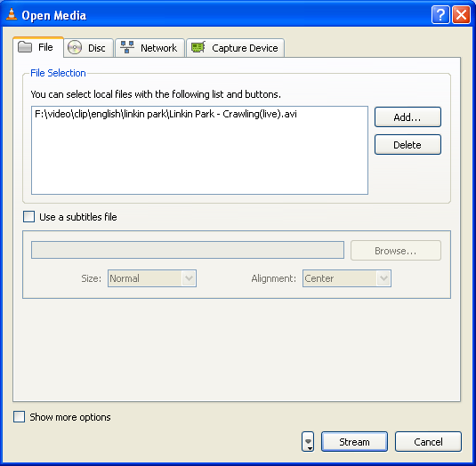Click the disc icon on Disc tab
The height and width of the screenshot is (466, 476).
coord(75,47)
